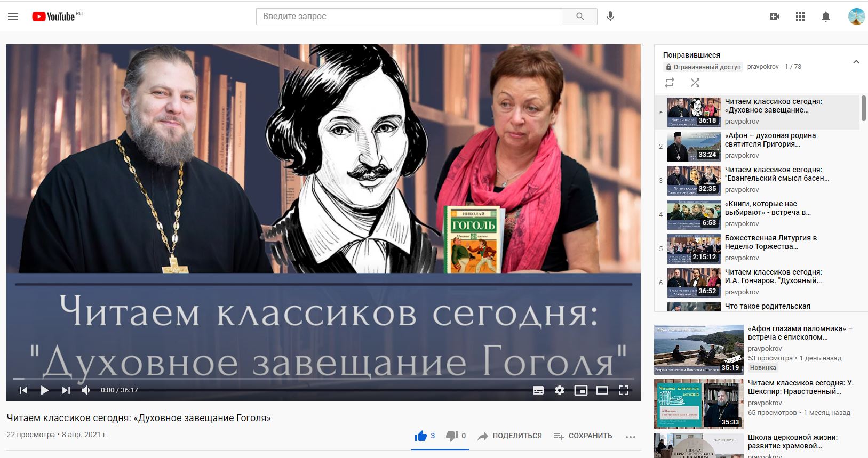The height and width of the screenshot is (458, 868).
Task: Play playlist video Афон – духовная родина
Action: coord(757,146)
